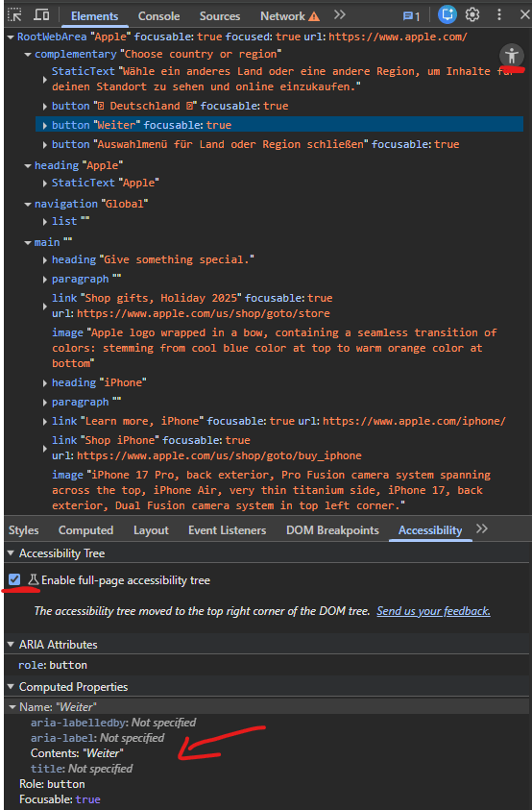Collapse the Name: Weiter property
The height and width of the screenshot is (810, 532).
pos(12,706)
